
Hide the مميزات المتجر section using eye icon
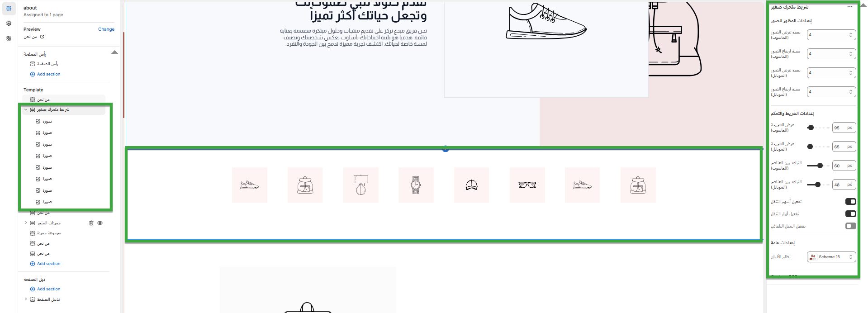click(x=100, y=223)
